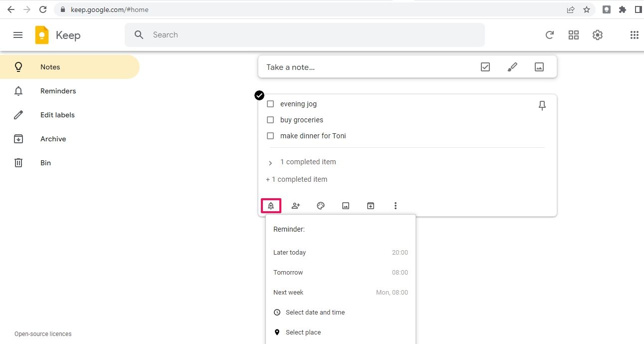Click the Keep title text
The width and height of the screenshot is (644, 344).
tap(68, 35)
